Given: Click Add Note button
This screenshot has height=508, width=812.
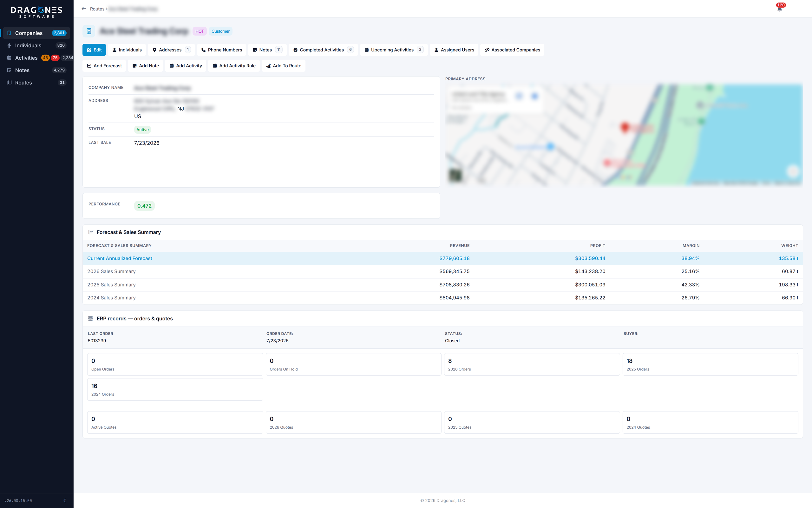Looking at the screenshot, I should [146, 66].
